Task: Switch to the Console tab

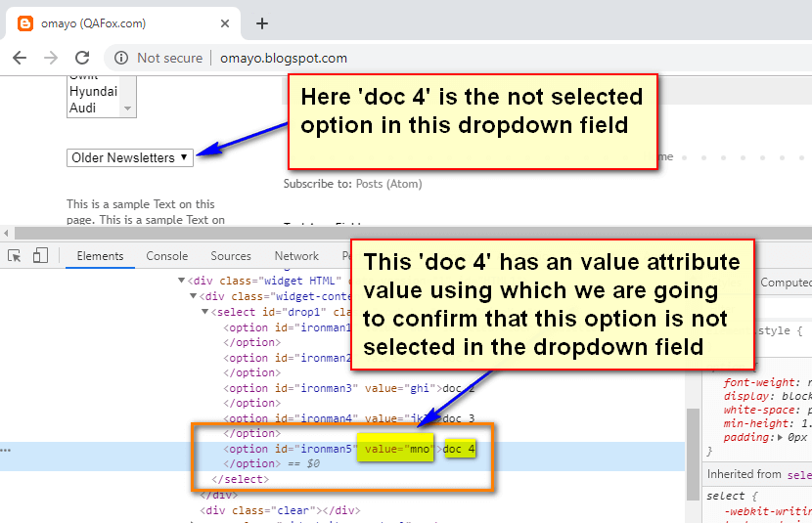Action: click(166, 256)
